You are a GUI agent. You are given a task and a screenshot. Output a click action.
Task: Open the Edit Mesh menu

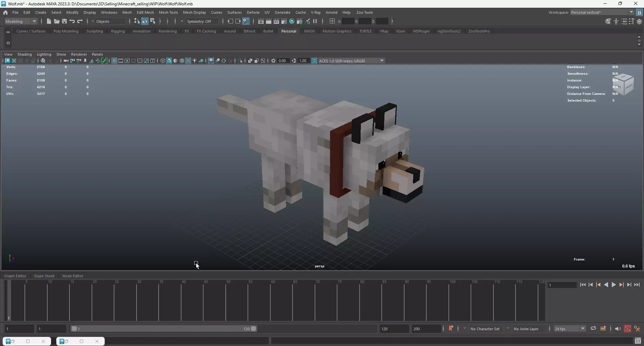145,12
